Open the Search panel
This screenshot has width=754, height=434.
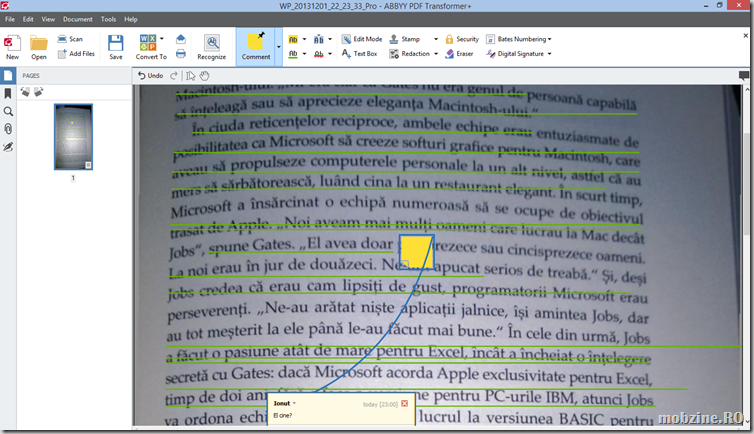[8, 112]
